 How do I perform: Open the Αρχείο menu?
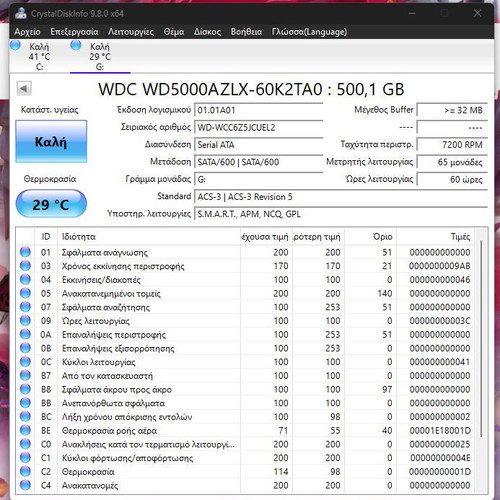pyautogui.click(x=27, y=32)
